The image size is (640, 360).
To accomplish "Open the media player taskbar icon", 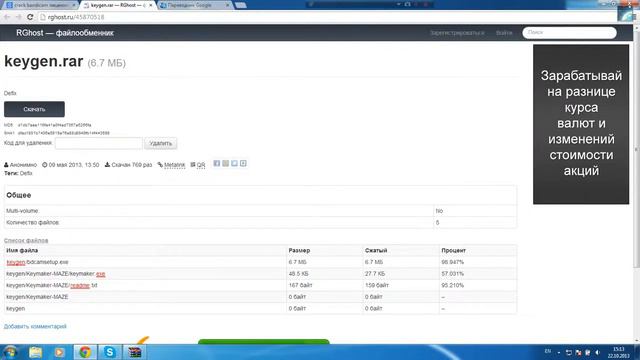I will click(x=60, y=352).
